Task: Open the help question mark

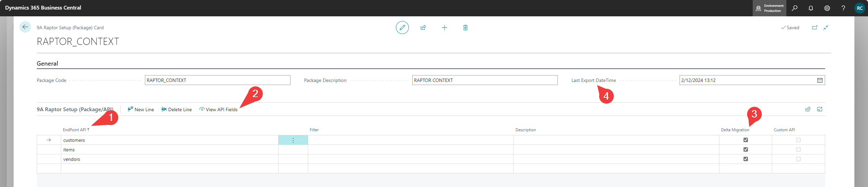Action: pyautogui.click(x=843, y=8)
